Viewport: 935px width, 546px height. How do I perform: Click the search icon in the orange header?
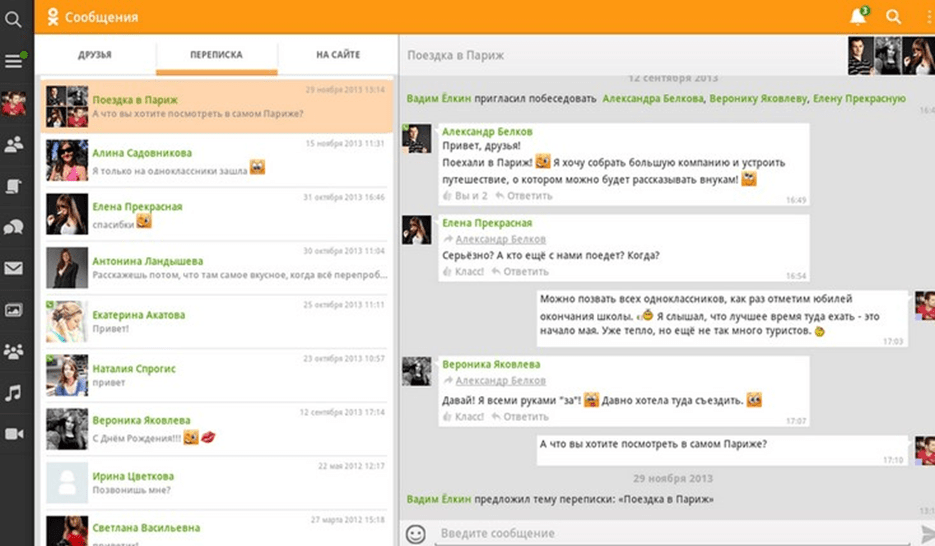894,17
